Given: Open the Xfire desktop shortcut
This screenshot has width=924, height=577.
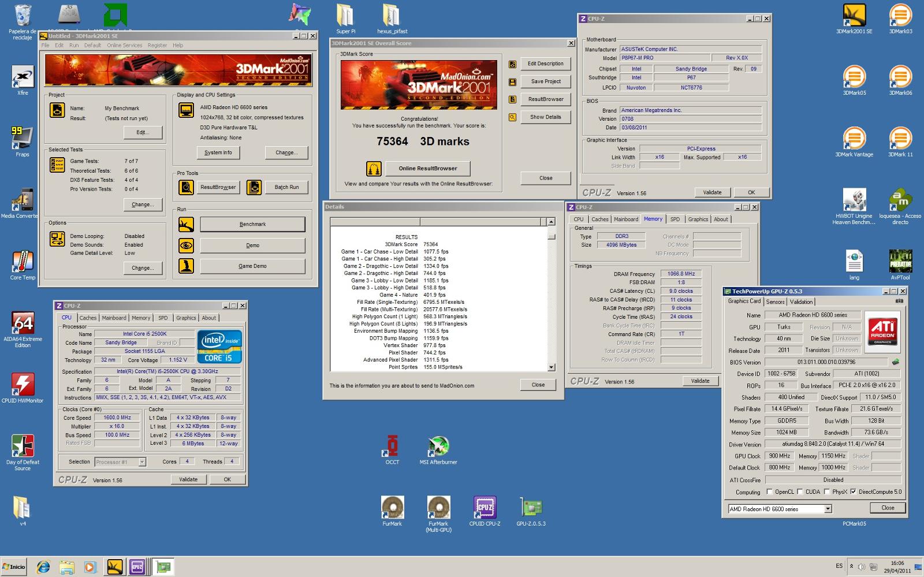Looking at the screenshot, I should tap(23, 80).
